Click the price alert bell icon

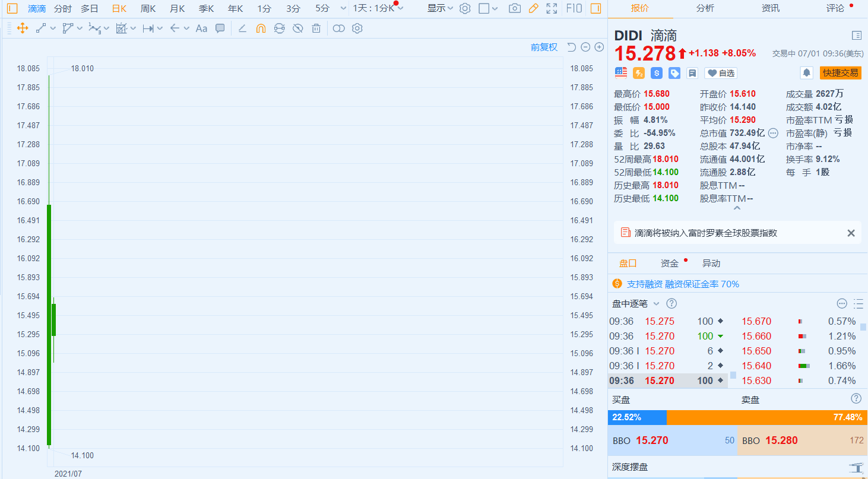pyautogui.click(x=806, y=73)
